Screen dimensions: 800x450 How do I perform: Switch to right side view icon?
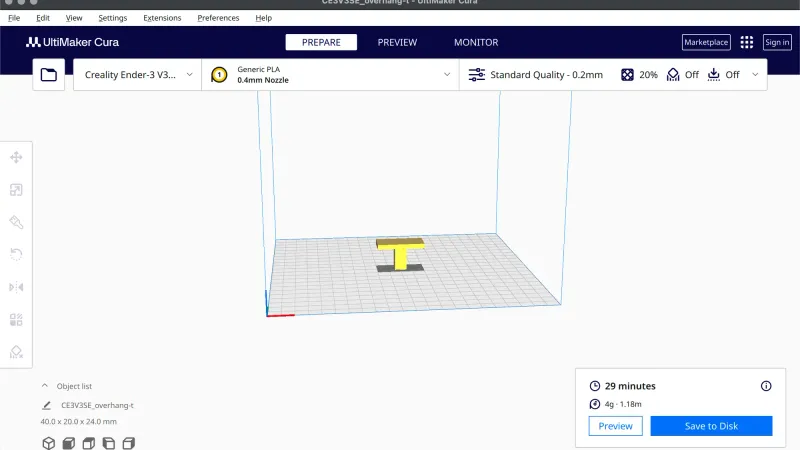(x=129, y=443)
